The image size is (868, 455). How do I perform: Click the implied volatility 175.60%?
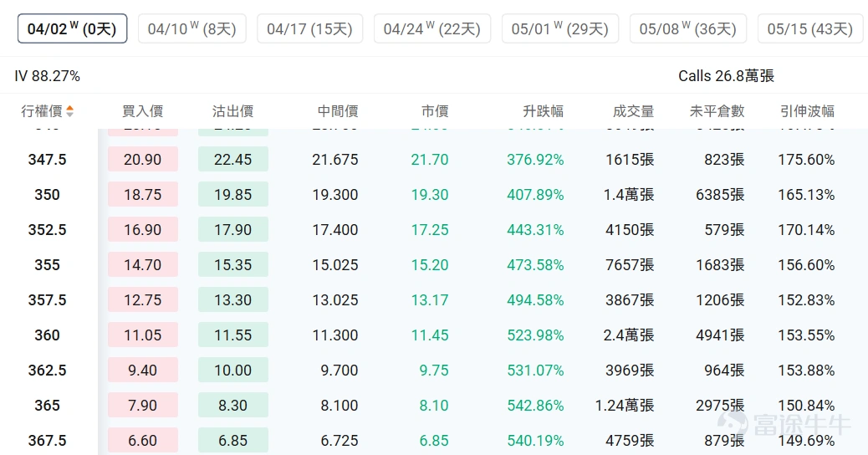[x=806, y=160]
